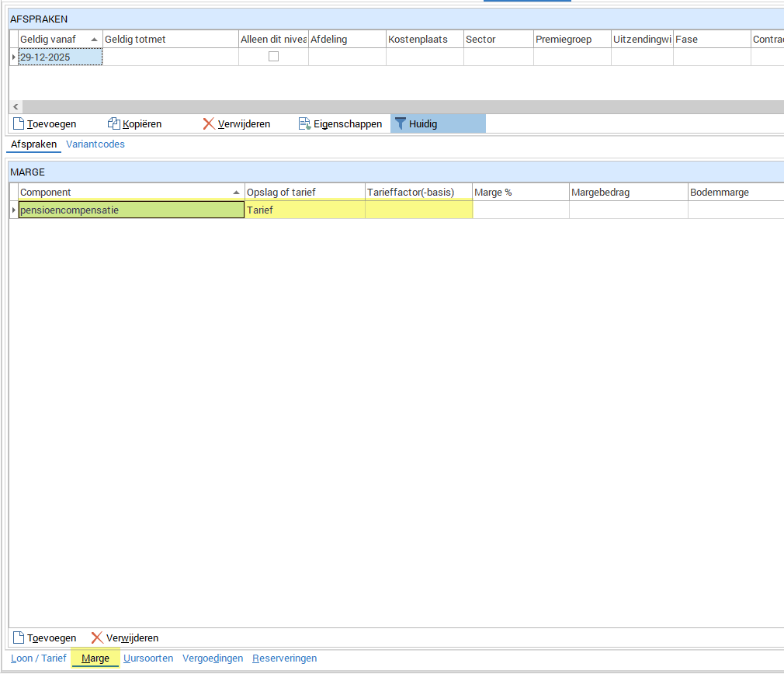Click the Toevoegen icon in Marge toolbar
Image resolution: width=784 pixels, height=674 pixels.
click(x=19, y=638)
